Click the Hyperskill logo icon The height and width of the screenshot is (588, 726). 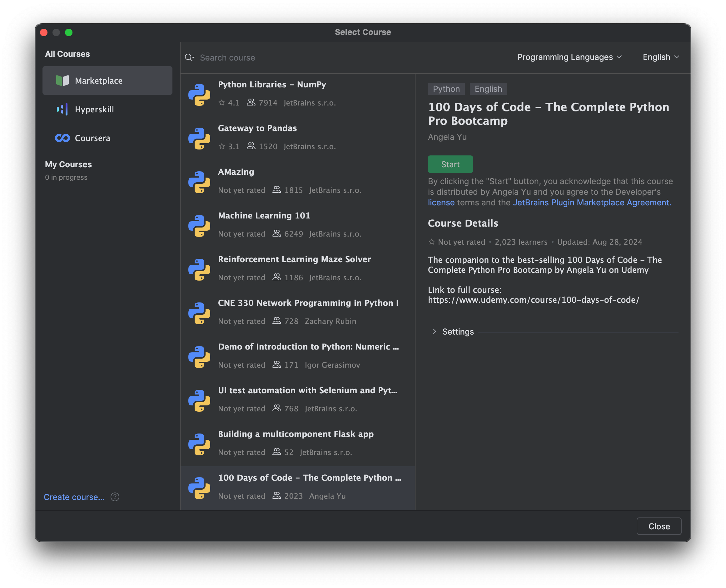click(x=62, y=110)
